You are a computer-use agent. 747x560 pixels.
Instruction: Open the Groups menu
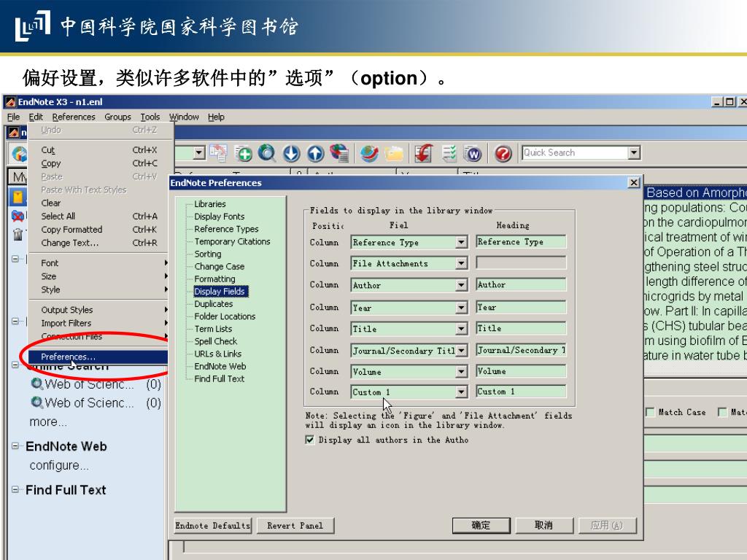click(x=117, y=117)
